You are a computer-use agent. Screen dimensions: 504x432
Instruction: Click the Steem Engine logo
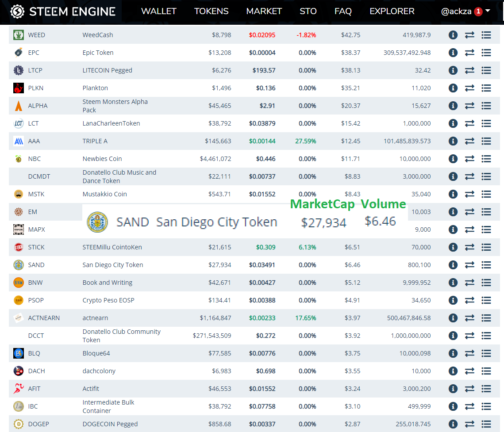(x=63, y=11)
